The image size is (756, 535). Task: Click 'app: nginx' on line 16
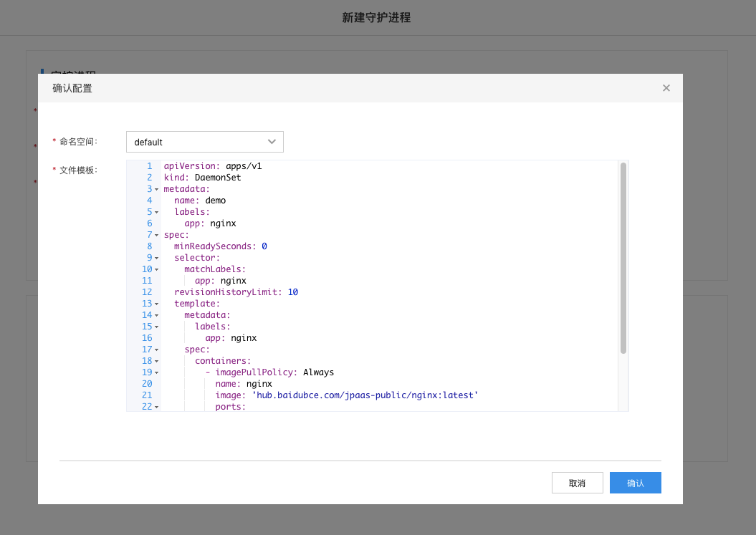pyautogui.click(x=231, y=338)
